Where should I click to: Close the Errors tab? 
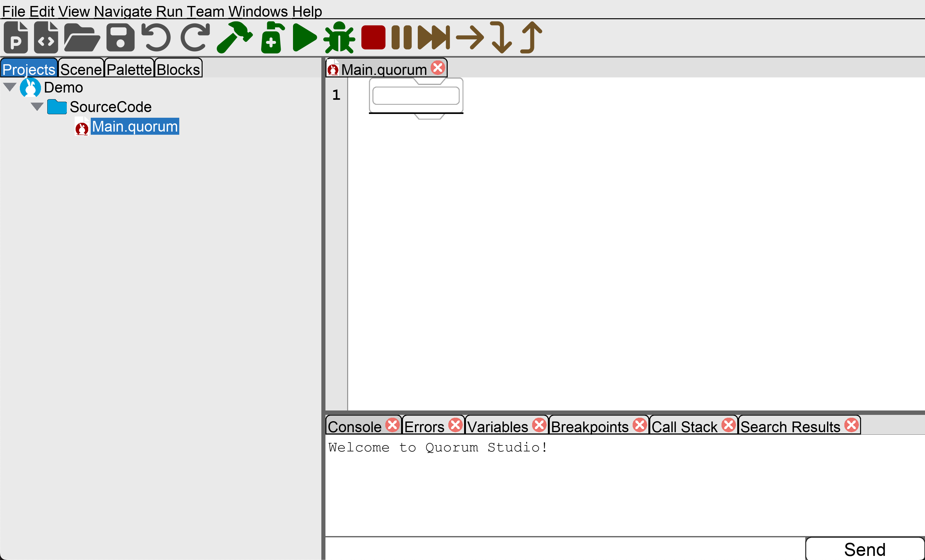455,425
